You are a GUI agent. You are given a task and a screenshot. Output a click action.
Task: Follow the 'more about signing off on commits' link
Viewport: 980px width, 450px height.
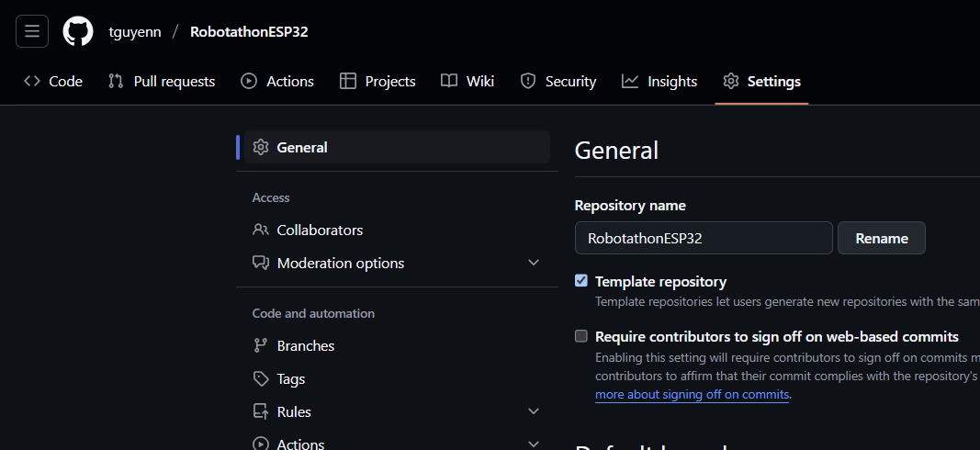[x=692, y=394]
